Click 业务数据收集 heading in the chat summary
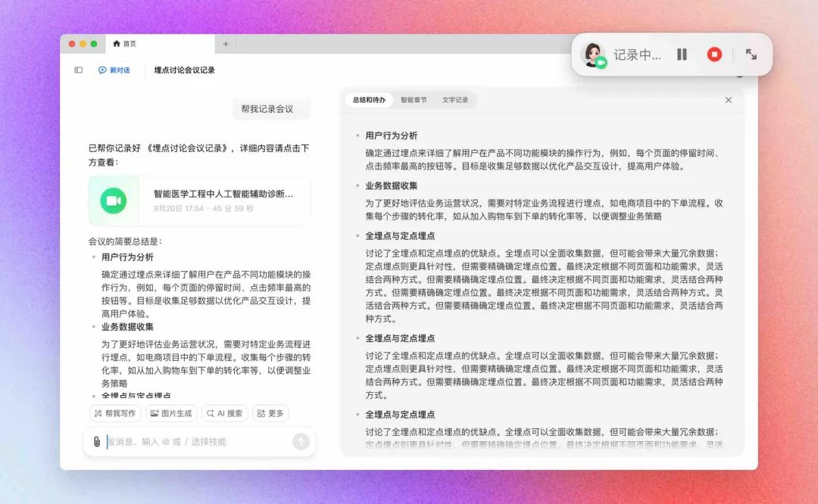The height and width of the screenshot is (504, 818). coord(127,327)
